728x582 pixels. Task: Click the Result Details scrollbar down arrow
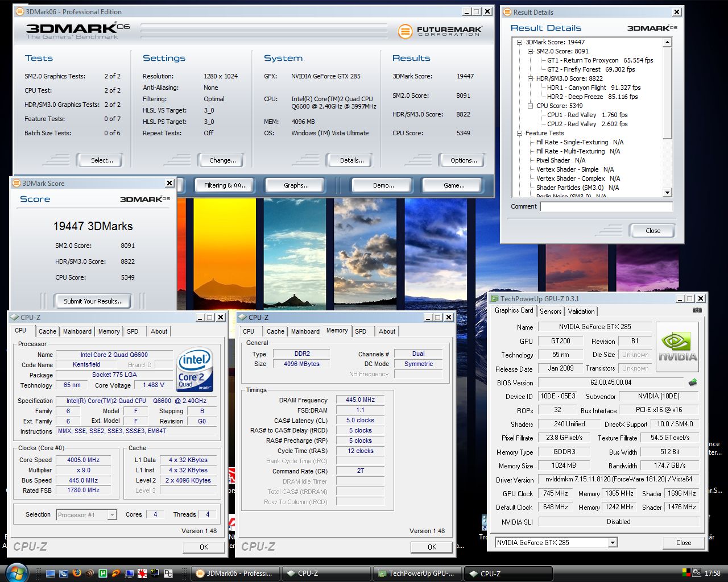coord(668,193)
